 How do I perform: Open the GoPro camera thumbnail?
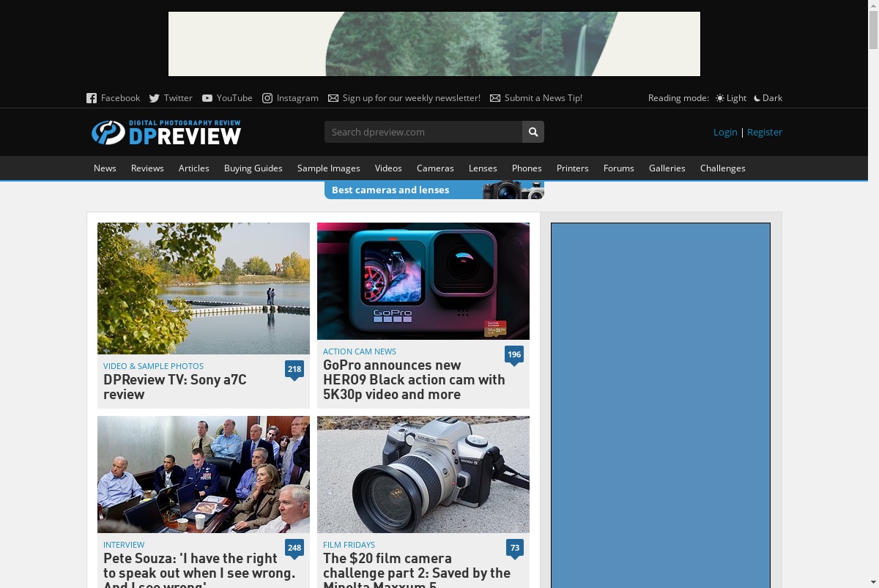(x=423, y=281)
